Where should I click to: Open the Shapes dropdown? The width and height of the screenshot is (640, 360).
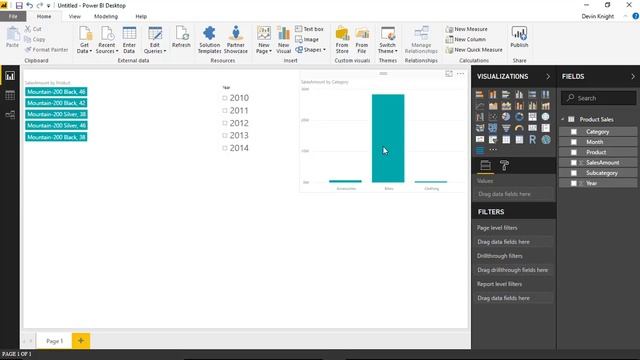click(311, 50)
